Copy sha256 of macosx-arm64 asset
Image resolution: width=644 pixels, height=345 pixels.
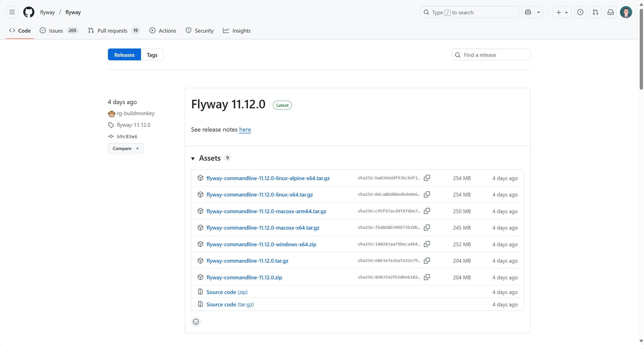[427, 211]
